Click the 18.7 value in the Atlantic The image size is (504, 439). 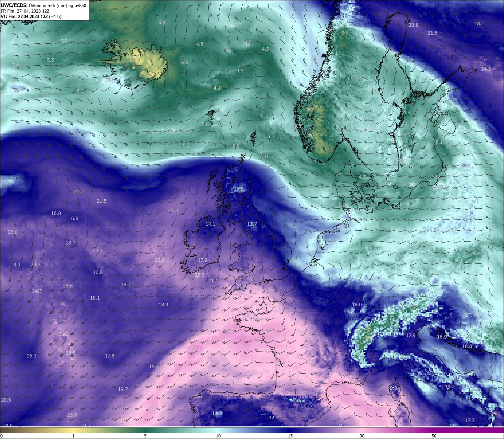(x=70, y=243)
